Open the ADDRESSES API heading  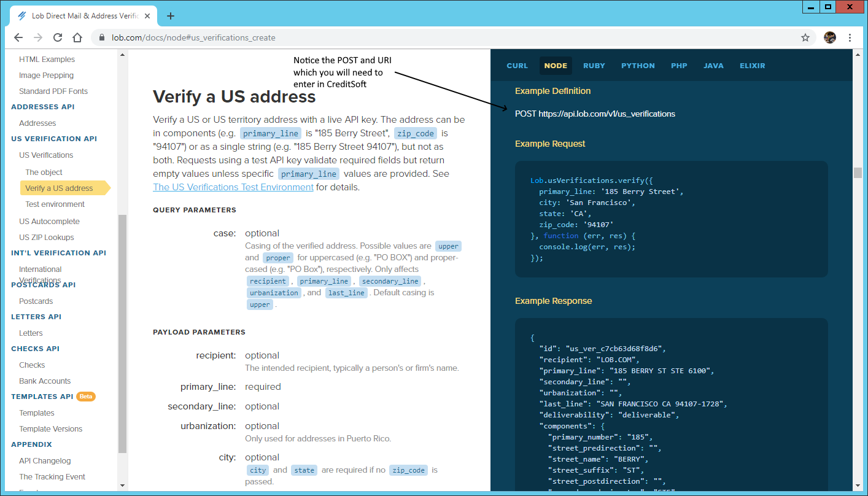43,107
